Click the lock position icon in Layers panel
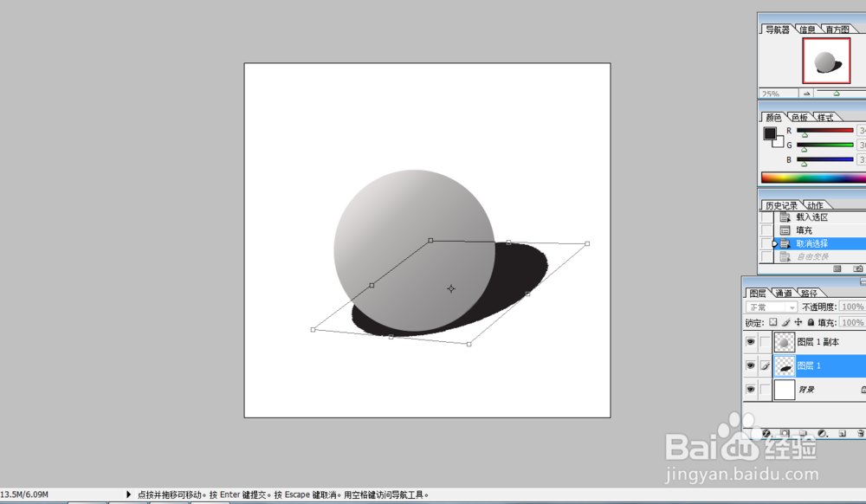This screenshot has height=504, width=866. (798, 322)
